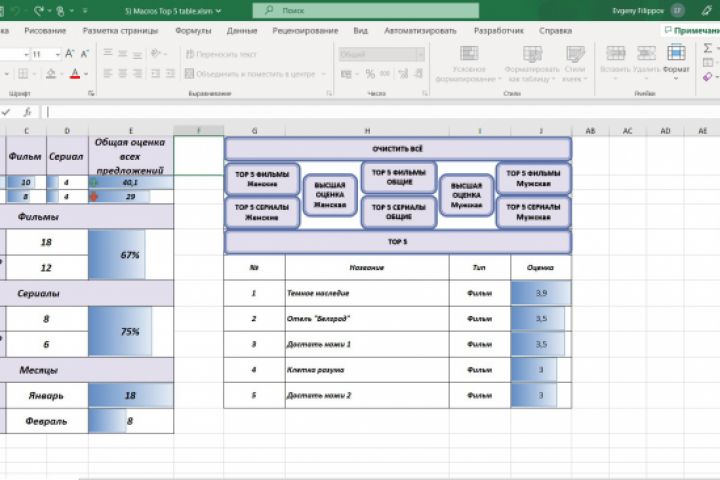Center cell text horizontally
Screen dimensions: 720x480
pyautogui.click(x=123, y=73)
